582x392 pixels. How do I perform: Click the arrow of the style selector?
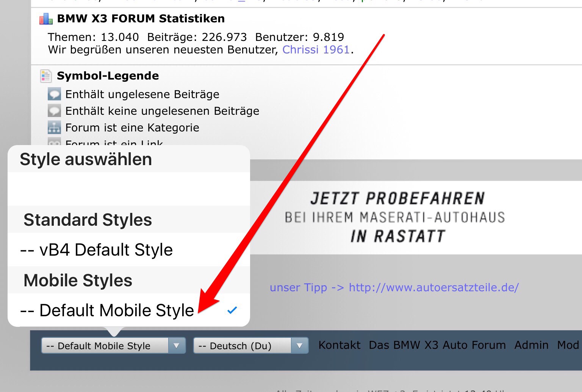176,346
